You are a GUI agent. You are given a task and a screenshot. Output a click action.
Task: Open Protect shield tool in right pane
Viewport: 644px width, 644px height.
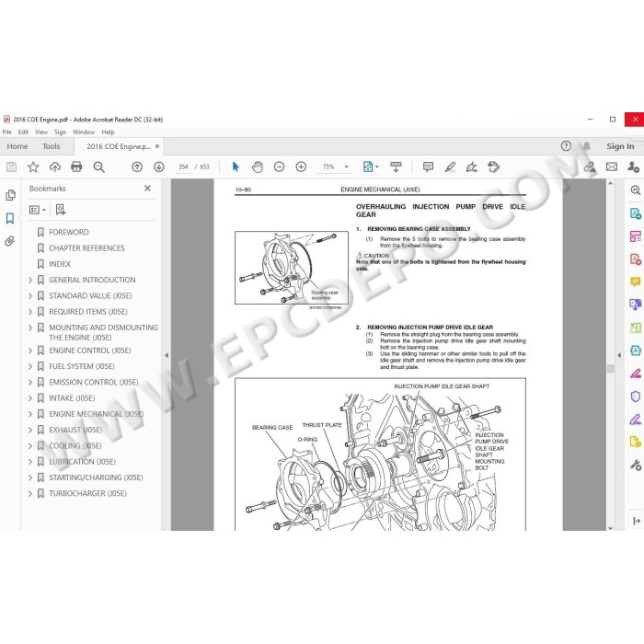point(636,397)
